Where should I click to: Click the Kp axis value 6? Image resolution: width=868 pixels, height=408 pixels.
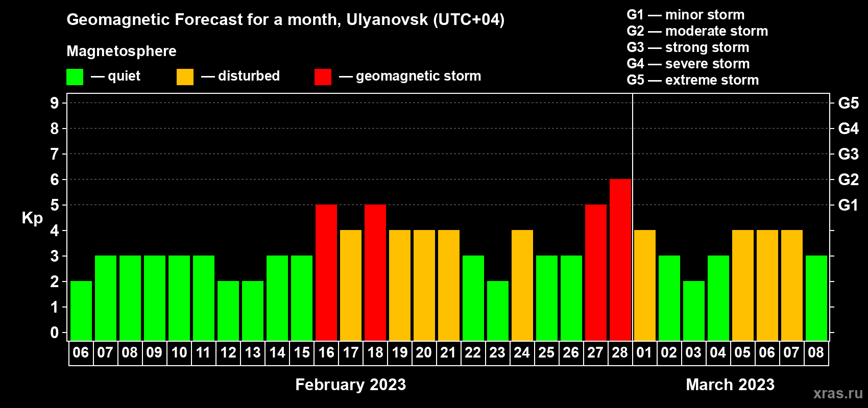coord(55,180)
